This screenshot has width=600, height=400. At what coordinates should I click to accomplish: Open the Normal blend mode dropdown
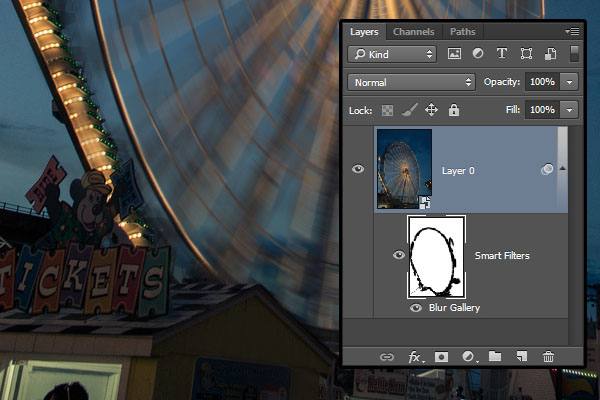click(x=411, y=82)
